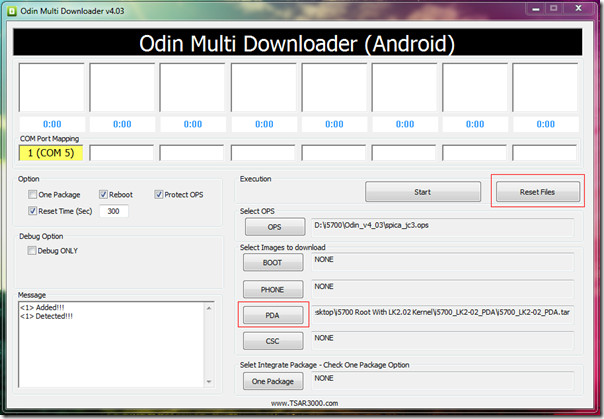The height and width of the screenshot is (419, 604).
Task: Select a PHONE image file
Action: [273, 290]
